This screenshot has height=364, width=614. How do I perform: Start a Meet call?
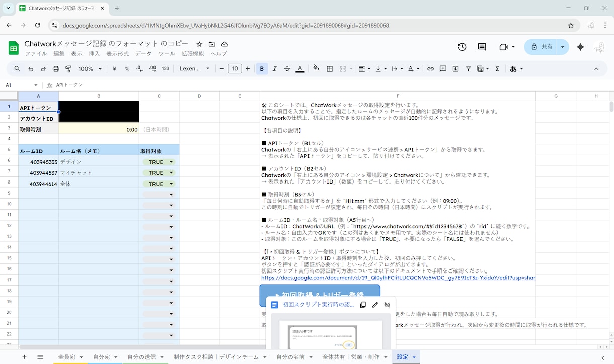[x=506, y=47]
